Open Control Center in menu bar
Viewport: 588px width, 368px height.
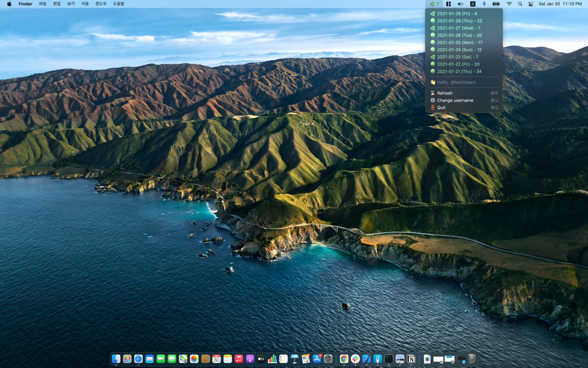pyautogui.click(x=531, y=4)
